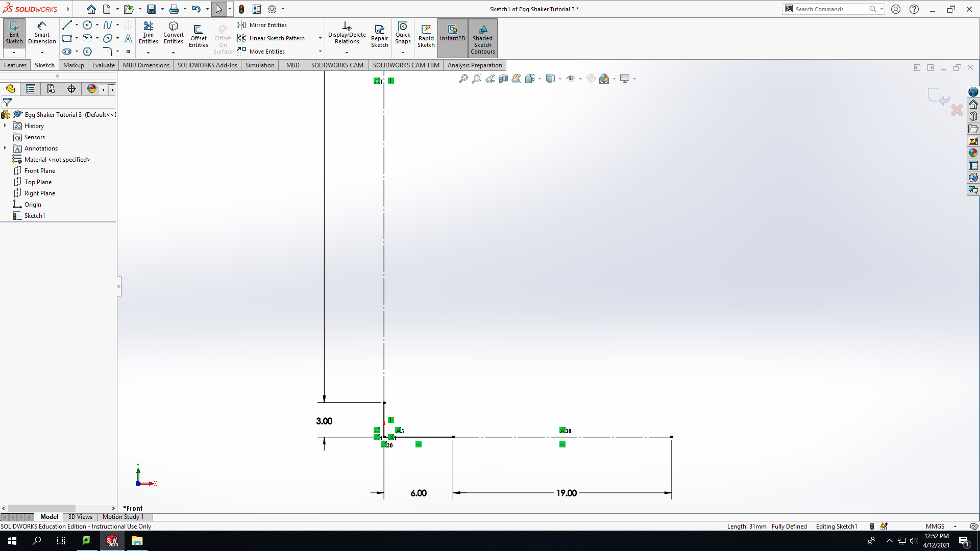This screenshot has width=980, height=551.
Task: Choose the Convert Entities tool
Action: [174, 34]
